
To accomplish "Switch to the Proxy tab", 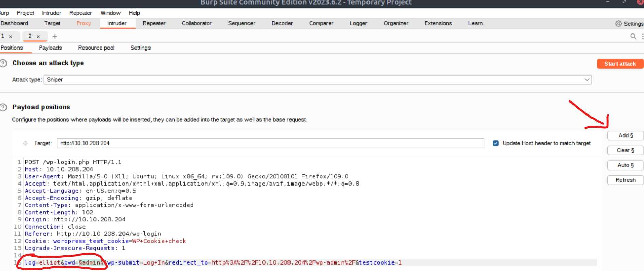I will [x=84, y=23].
